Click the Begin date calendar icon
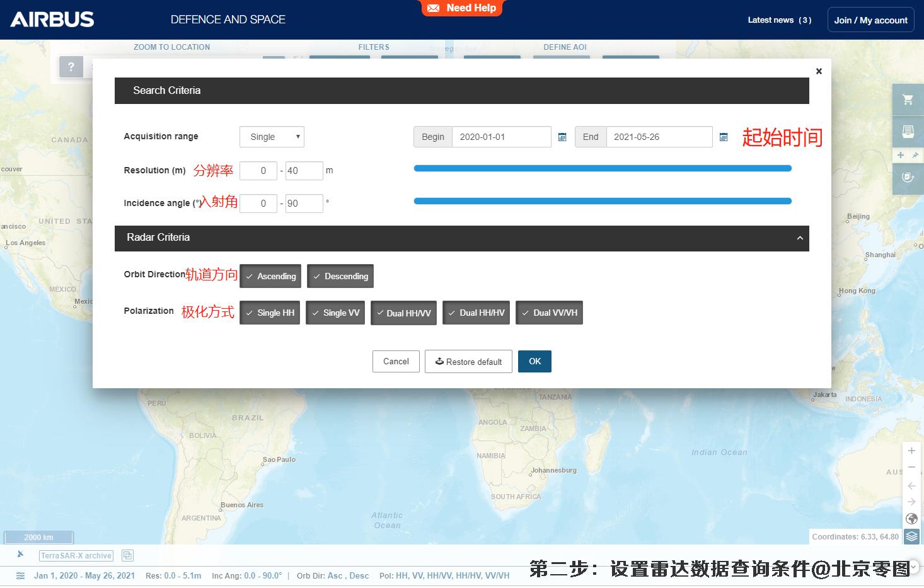 (x=562, y=137)
